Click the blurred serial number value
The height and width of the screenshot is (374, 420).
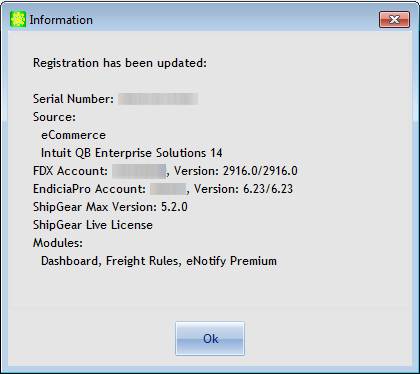(x=158, y=99)
